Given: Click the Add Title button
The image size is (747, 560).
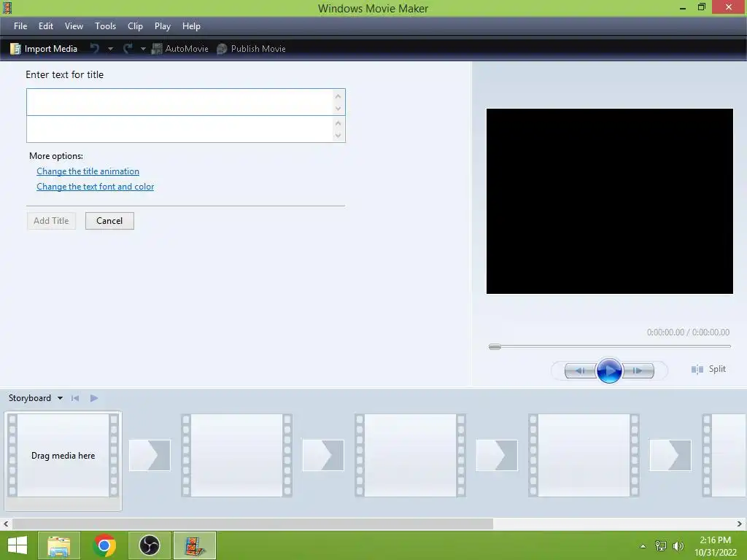Looking at the screenshot, I should coord(52,221).
